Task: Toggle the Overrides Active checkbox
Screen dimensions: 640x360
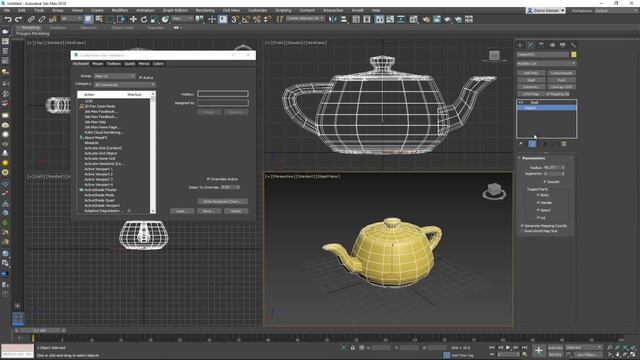Action: coord(208,179)
